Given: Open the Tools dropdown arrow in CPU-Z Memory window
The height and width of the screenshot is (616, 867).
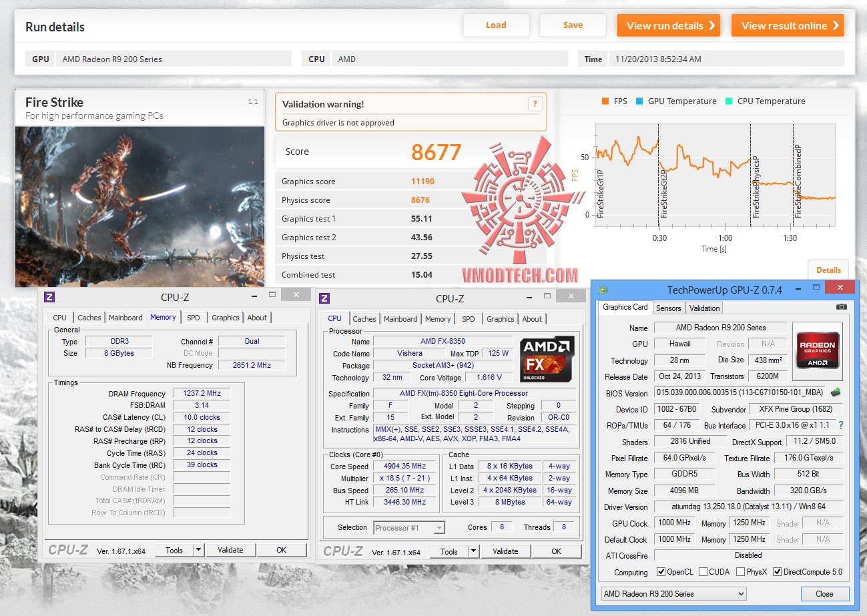Looking at the screenshot, I should click(x=199, y=550).
